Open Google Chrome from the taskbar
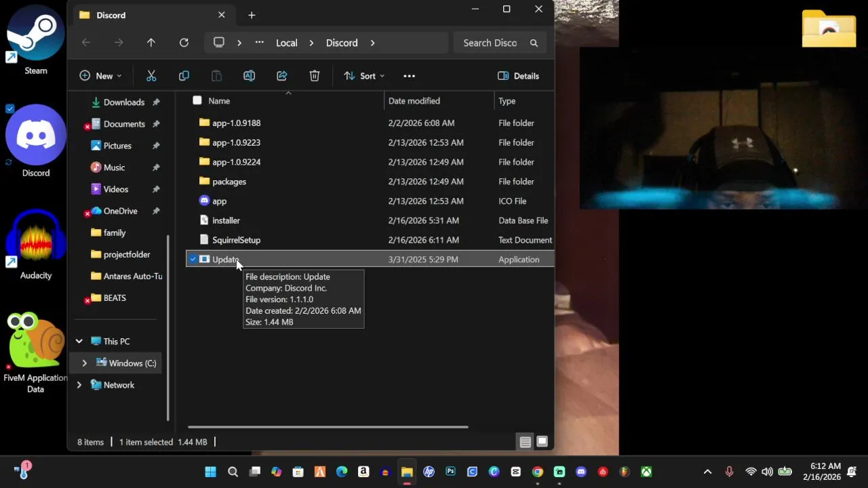Image resolution: width=868 pixels, height=488 pixels. point(538,472)
